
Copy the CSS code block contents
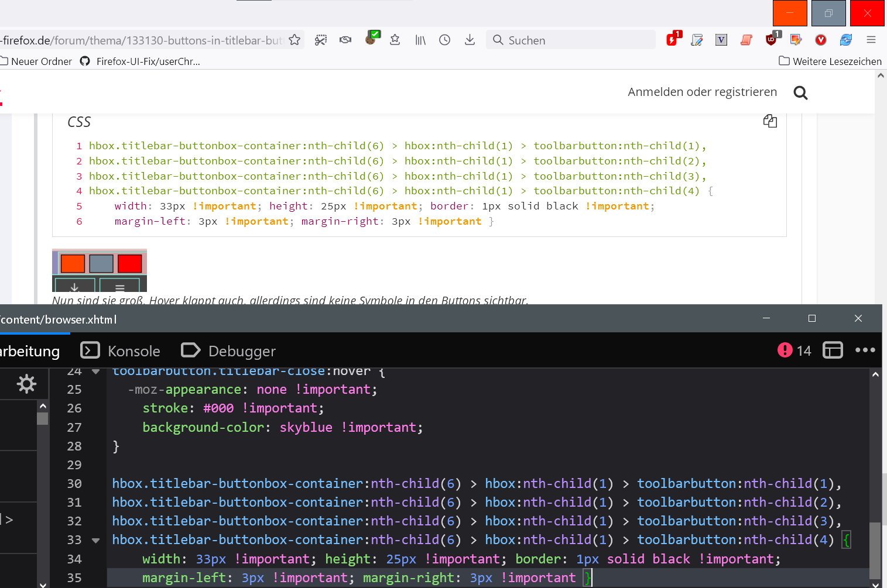770,121
